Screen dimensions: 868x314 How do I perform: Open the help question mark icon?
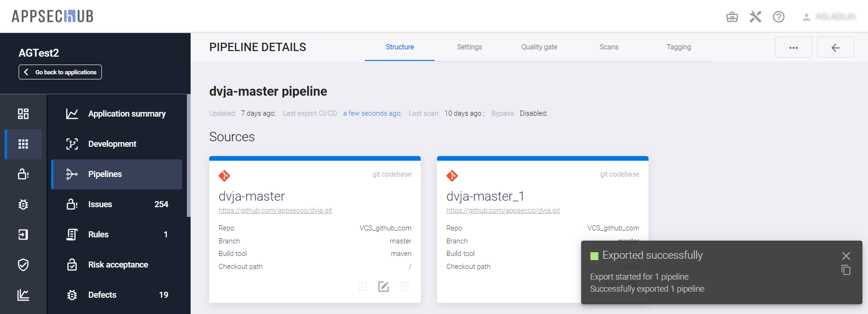tap(778, 17)
